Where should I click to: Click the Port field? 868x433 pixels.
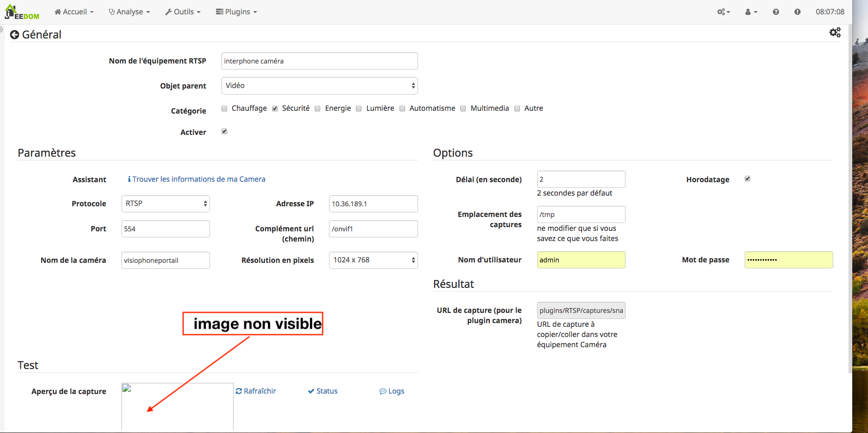pyautogui.click(x=165, y=229)
